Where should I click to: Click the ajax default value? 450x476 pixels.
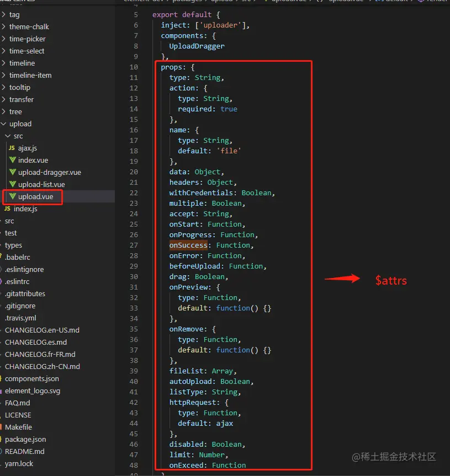(x=225, y=424)
